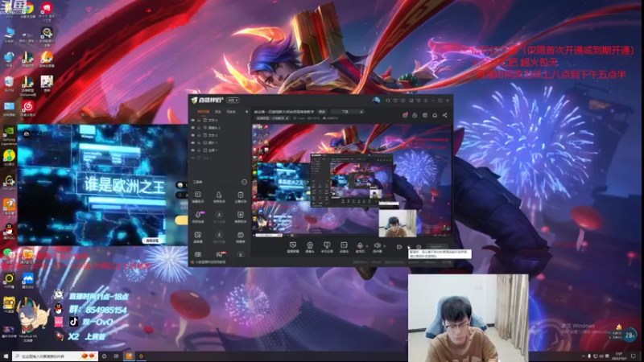Open the person-shaped tool in toolbox
Image resolution: width=644 pixels, height=362 pixels.
tap(219, 196)
